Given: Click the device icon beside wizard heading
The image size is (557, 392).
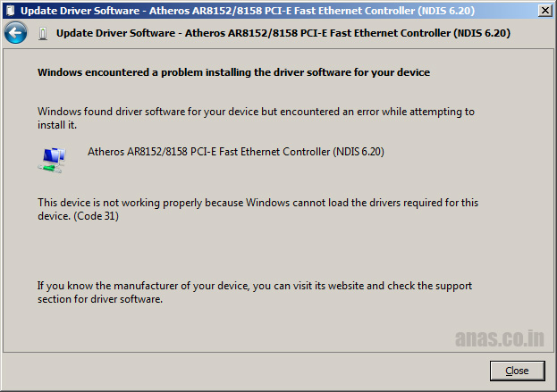Looking at the screenshot, I should [x=43, y=34].
